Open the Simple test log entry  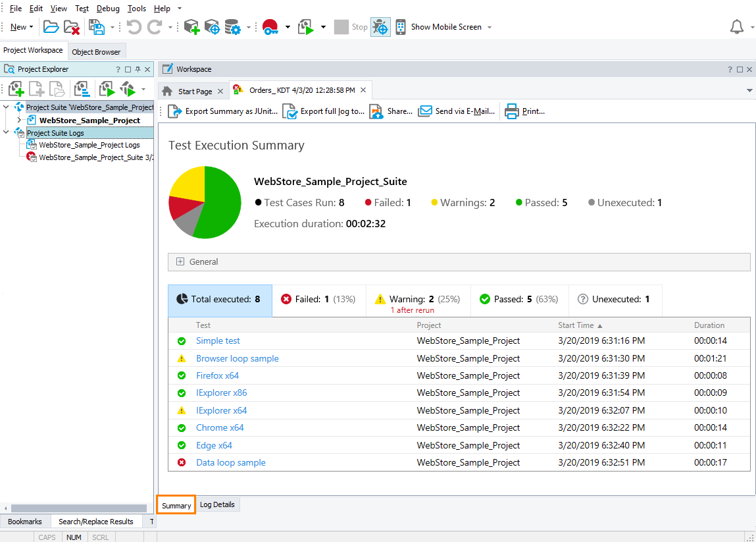(218, 340)
